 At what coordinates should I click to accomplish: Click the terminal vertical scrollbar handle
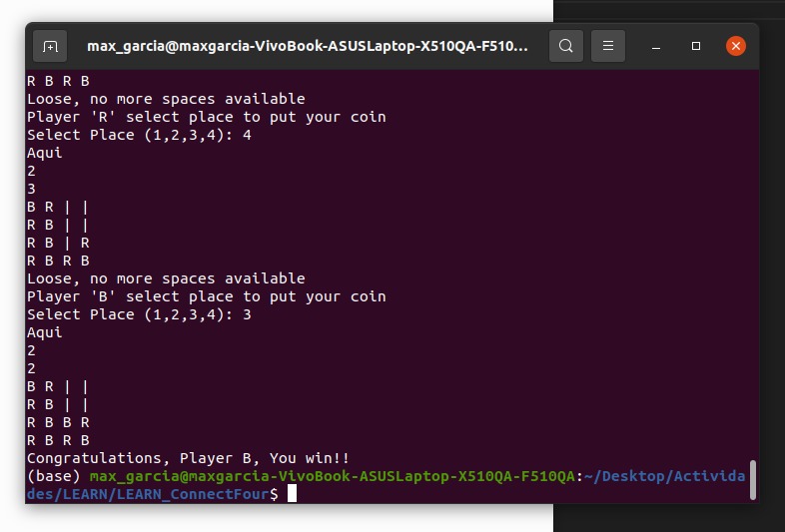(752, 479)
